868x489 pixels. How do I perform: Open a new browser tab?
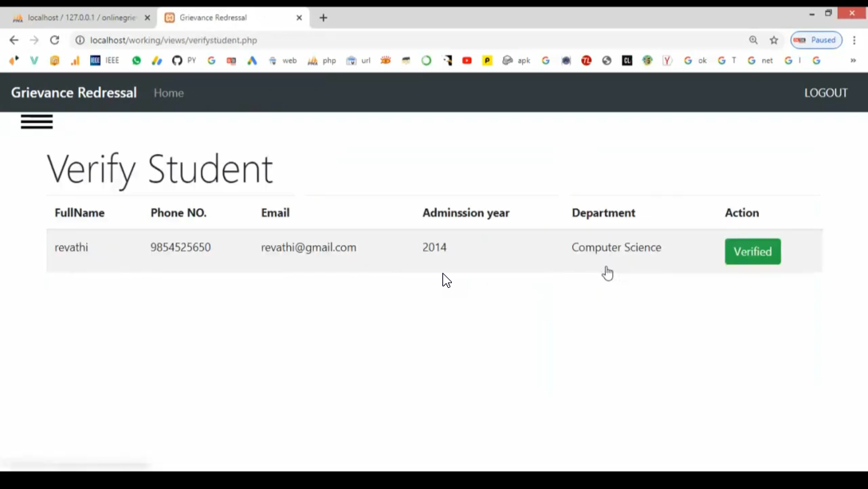324,18
